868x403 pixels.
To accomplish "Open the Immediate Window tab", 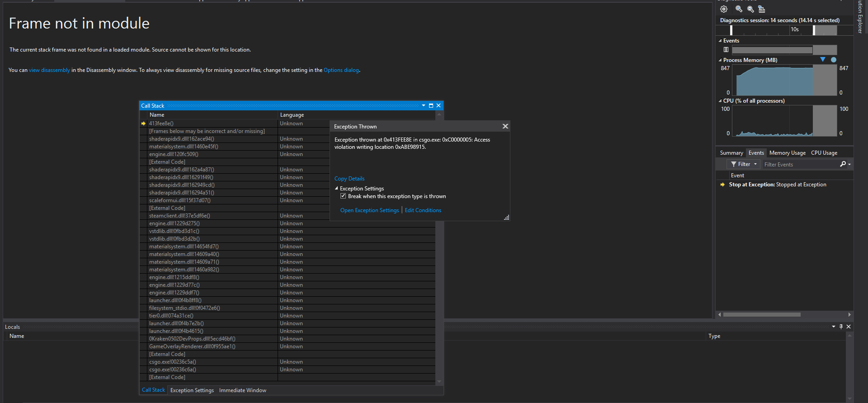I will point(243,390).
